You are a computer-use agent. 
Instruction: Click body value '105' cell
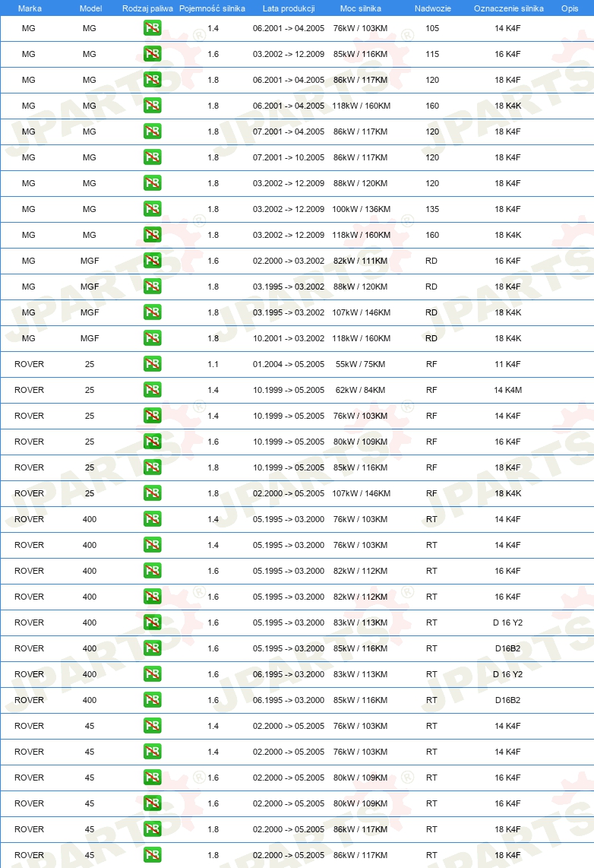pos(432,27)
